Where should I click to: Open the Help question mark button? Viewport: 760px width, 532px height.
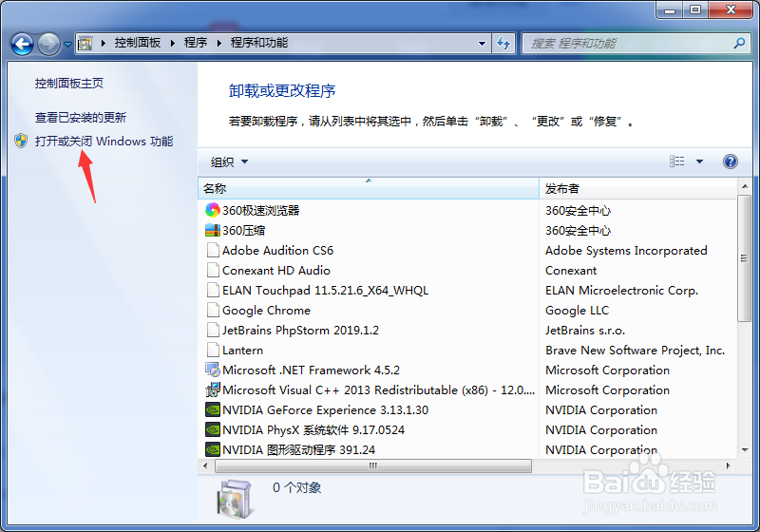coord(731,161)
